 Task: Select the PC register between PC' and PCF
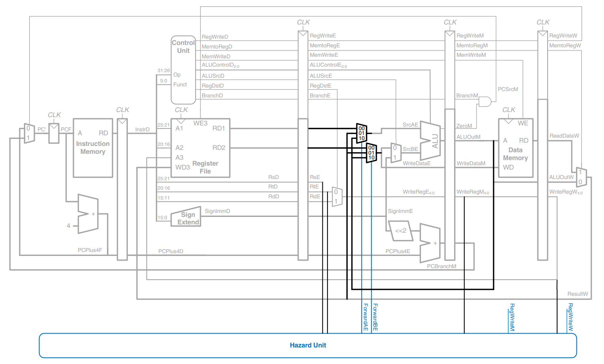pos(54,133)
